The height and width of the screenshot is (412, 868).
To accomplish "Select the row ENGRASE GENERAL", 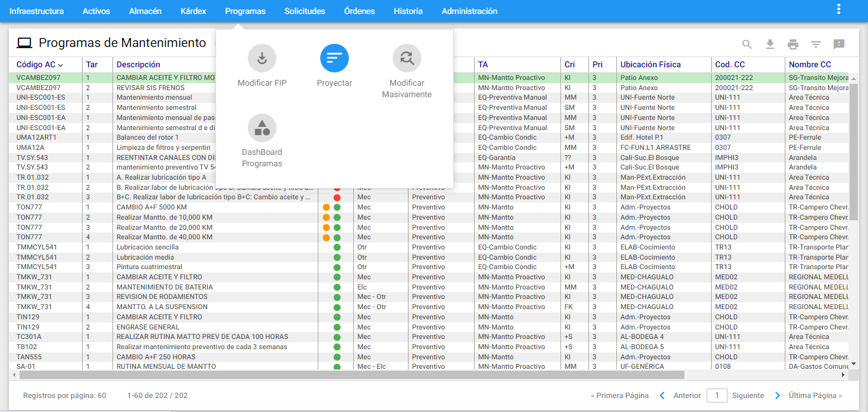I will pos(429,327).
